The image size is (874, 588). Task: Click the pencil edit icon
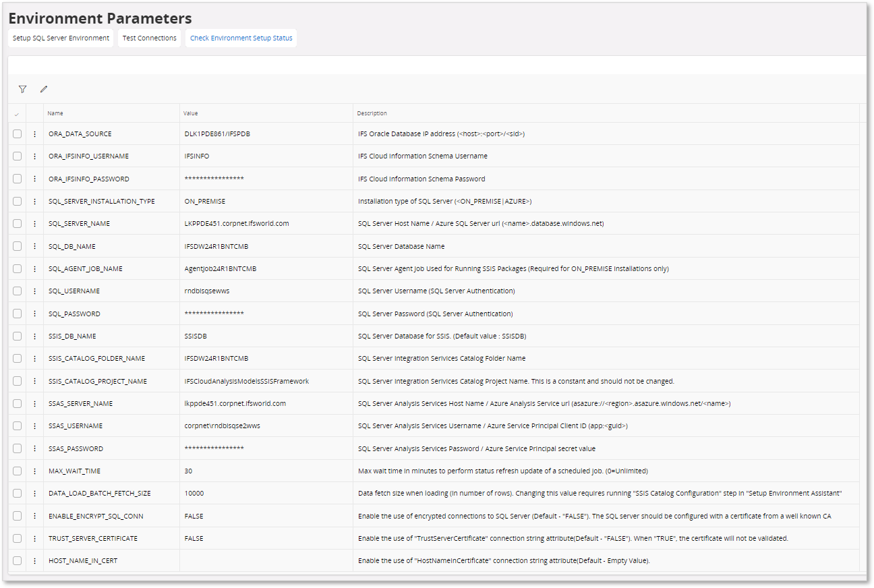44,89
